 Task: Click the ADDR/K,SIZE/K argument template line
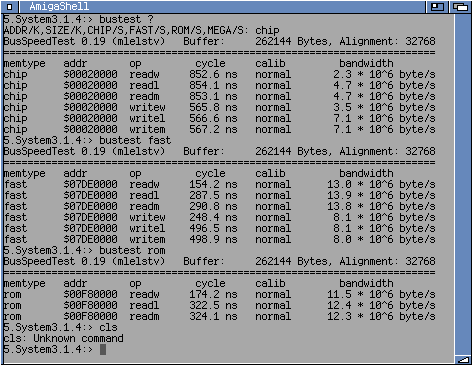click(141, 30)
